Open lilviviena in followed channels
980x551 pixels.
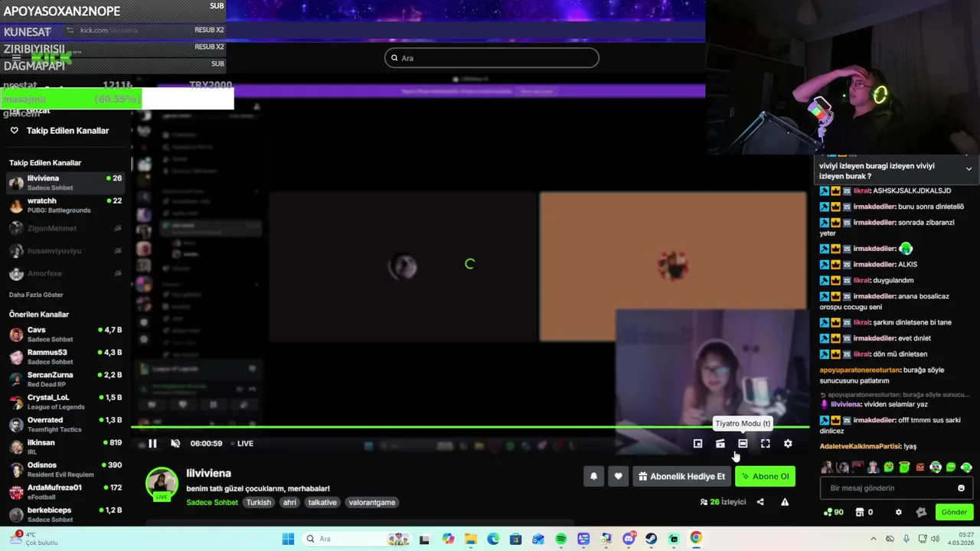[x=65, y=182]
